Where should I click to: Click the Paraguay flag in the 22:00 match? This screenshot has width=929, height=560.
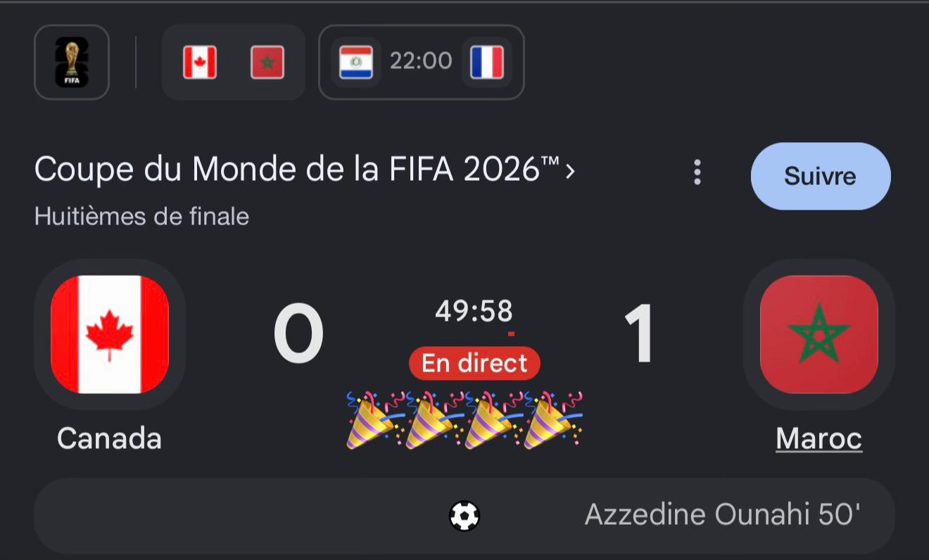pos(356,63)
